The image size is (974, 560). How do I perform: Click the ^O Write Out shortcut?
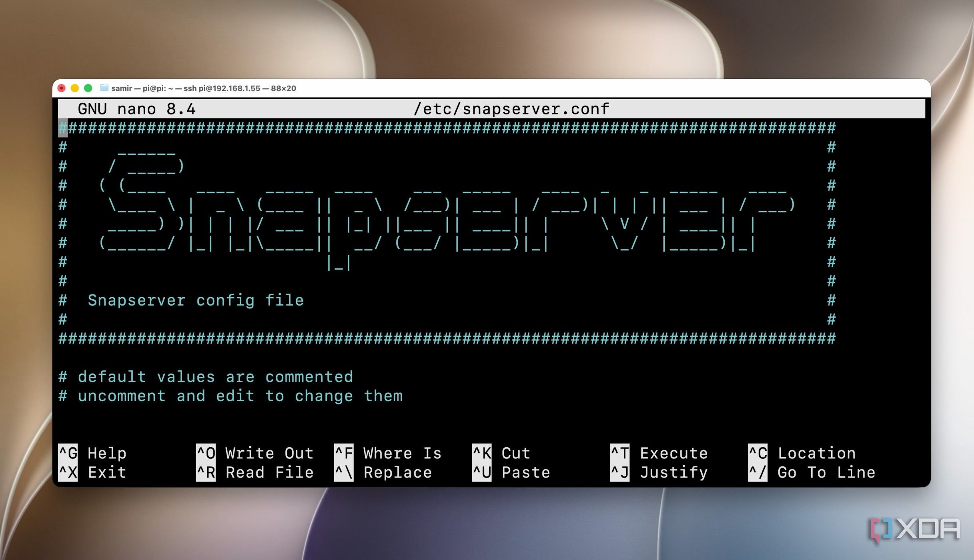coord(255,453)
